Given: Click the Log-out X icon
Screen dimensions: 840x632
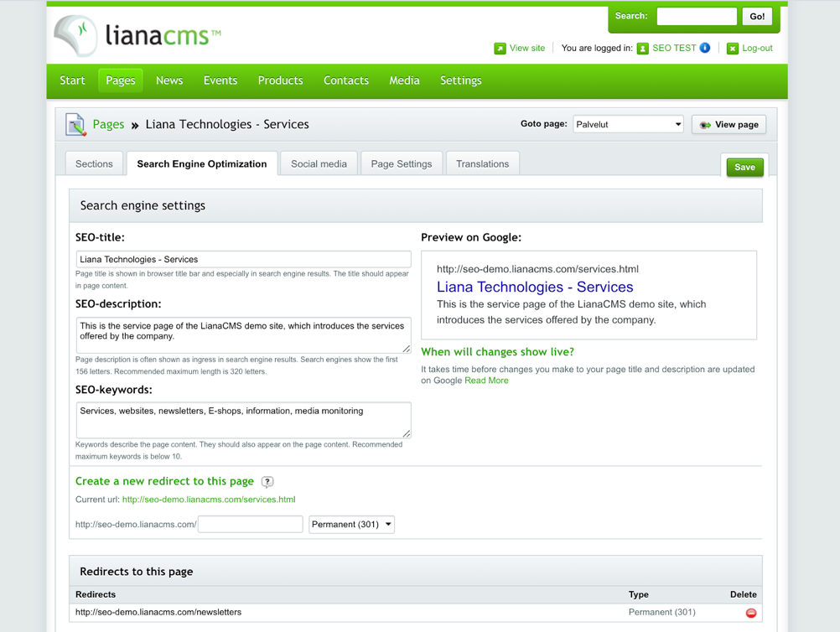Looking at the screenshot, I should [733, 49].
